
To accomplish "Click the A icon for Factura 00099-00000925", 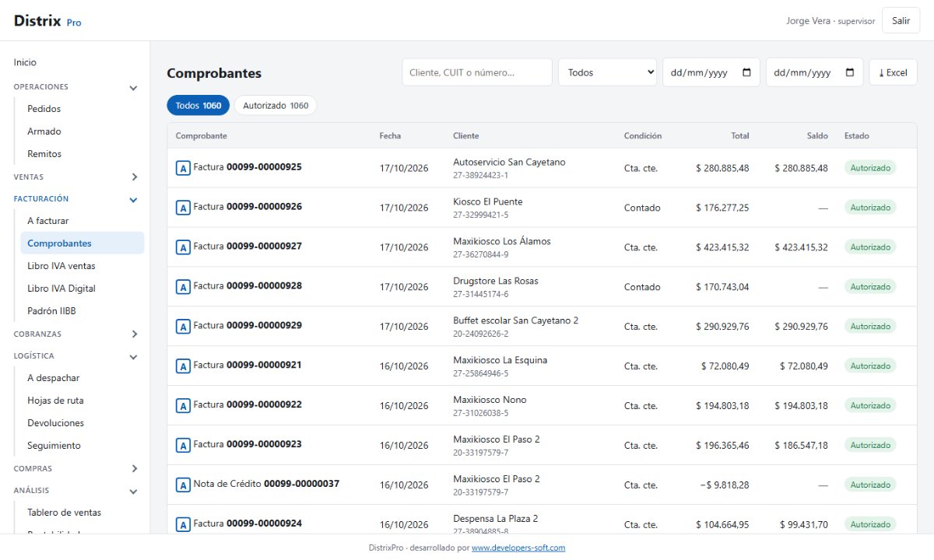I will tap(183, 168).
